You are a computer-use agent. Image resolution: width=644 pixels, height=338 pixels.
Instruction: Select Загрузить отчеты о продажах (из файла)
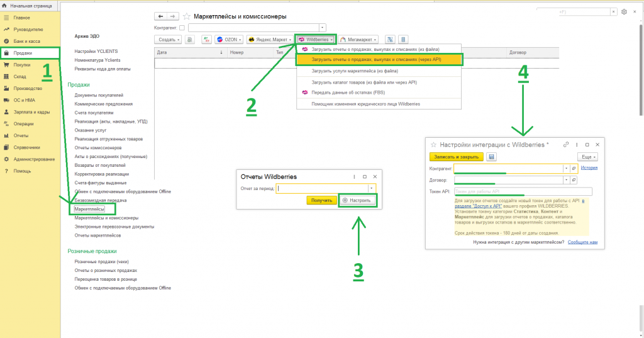click(379, 49)
